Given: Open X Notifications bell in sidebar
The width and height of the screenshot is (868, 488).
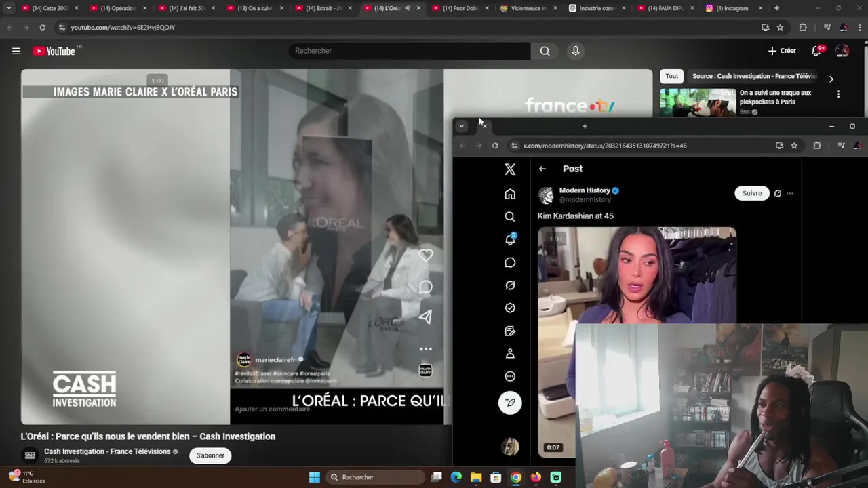Looking at the screenshot, I should pos(510,239).
